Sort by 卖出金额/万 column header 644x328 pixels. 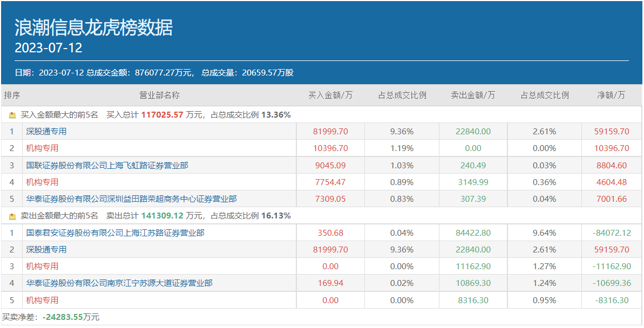(472, 95)
